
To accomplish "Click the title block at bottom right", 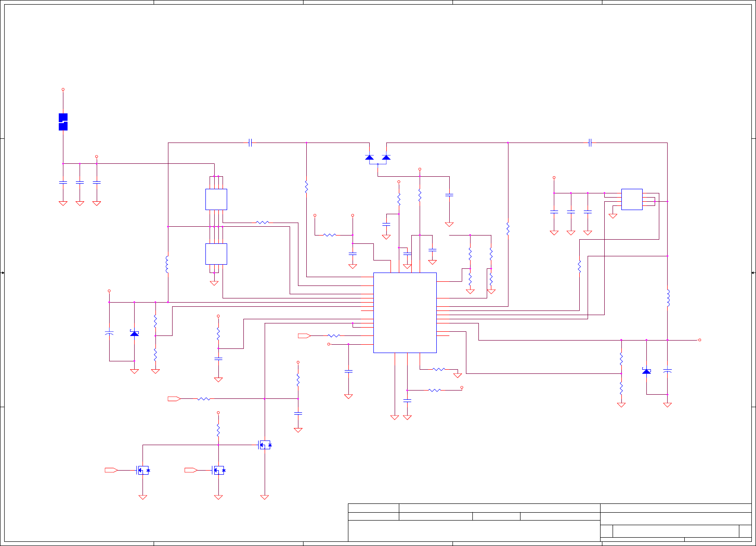I will coord(550,522).
